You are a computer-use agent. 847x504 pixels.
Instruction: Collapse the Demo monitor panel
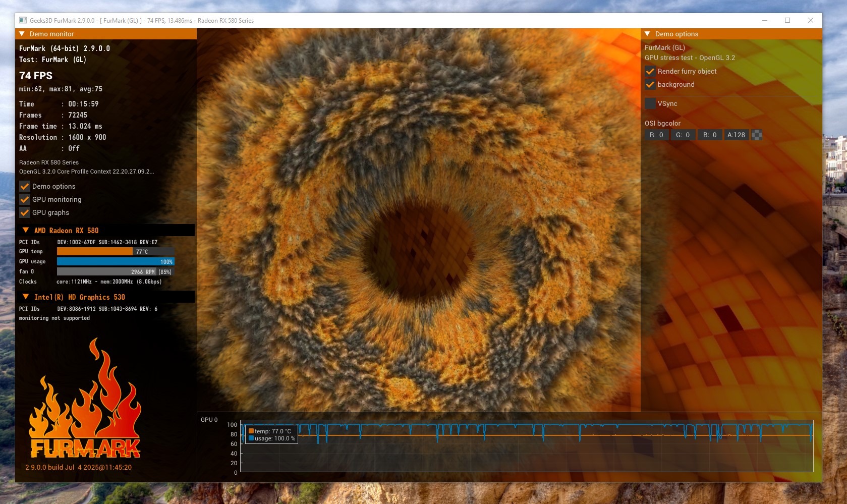pos(22,34)
